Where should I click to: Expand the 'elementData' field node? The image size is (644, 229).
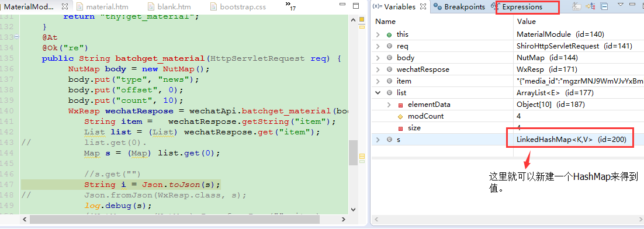(x=389, y=105)
